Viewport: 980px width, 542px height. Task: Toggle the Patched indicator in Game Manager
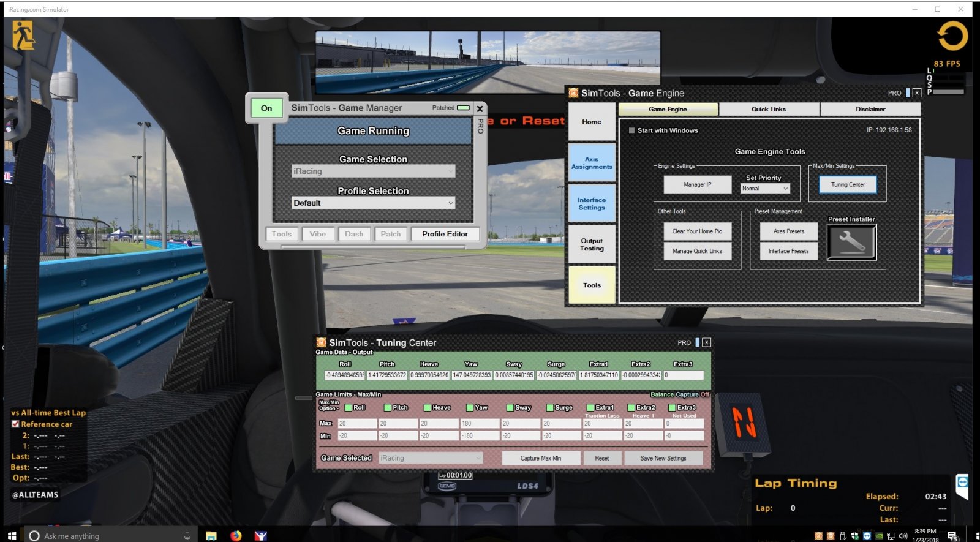tap(463, 108)
